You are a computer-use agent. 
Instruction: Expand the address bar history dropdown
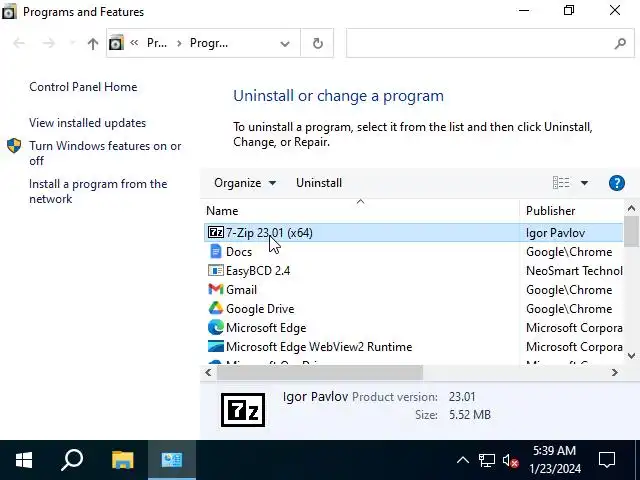pyautogui.click(x=285, y=43)
